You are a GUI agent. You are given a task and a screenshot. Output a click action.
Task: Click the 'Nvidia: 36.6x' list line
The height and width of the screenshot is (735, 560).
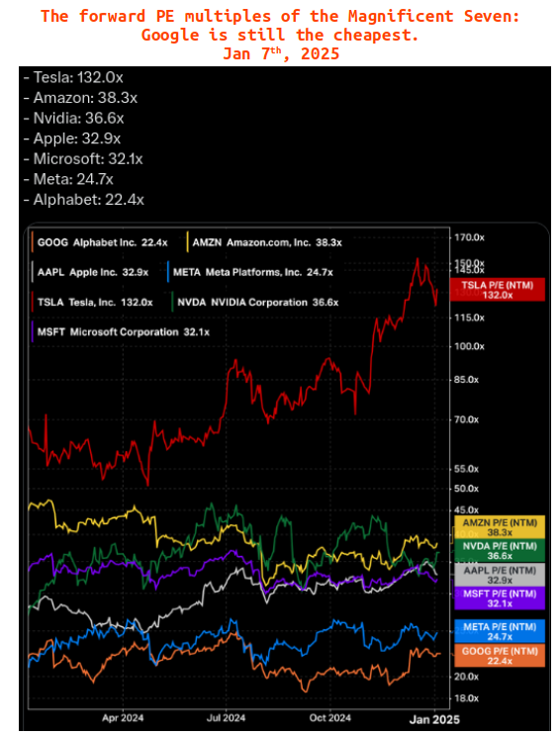tap(74, 118)
